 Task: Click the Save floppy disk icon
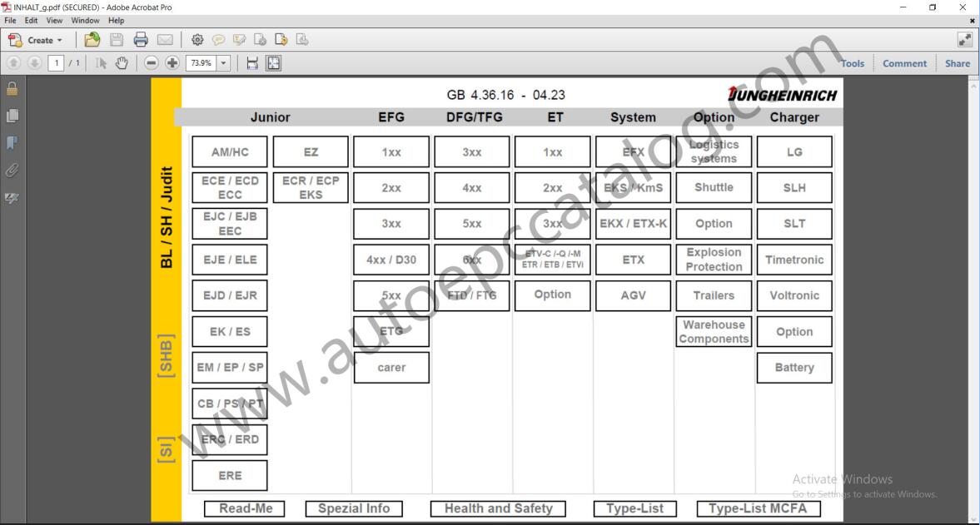tap(117, 40)
